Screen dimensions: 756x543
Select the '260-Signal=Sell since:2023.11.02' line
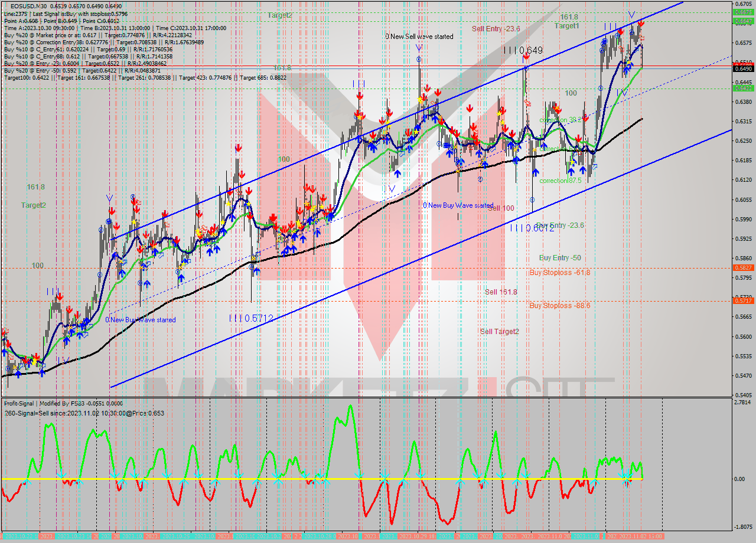[x=84, y=413]
